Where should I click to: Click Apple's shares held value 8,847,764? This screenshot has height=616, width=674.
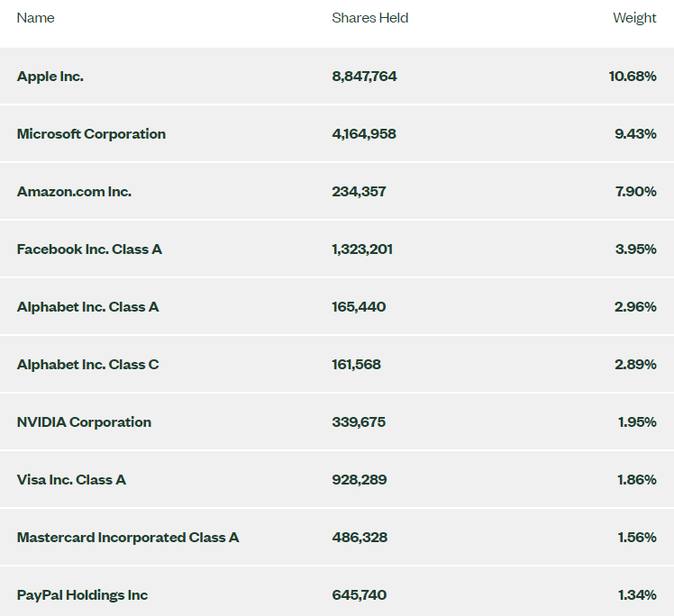(365, 76)
